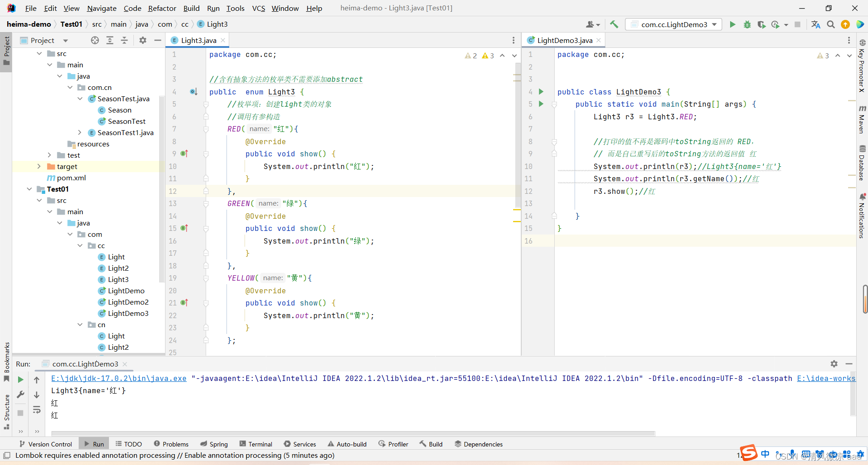868x465 pixels.
Task: Fold the YELLOW enum constant body
Action: pyautogui.click(x=206, y=278)
